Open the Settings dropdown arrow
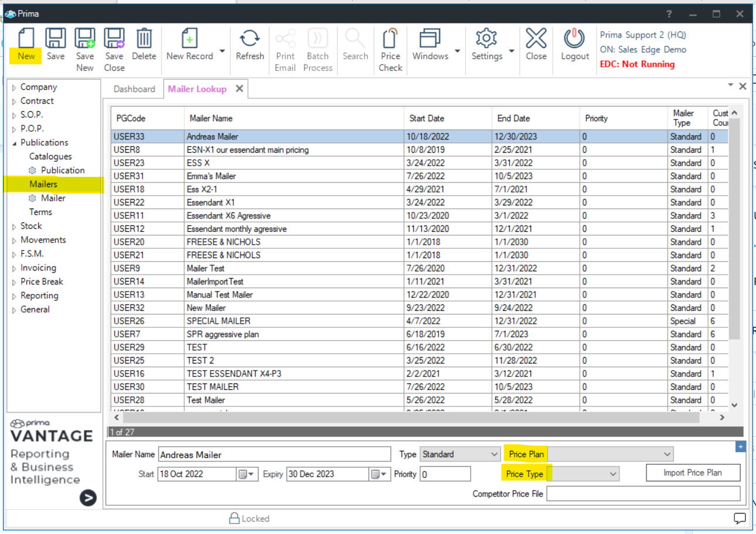The height and width of the screenshot is (534, 756). tap(512, 52)
